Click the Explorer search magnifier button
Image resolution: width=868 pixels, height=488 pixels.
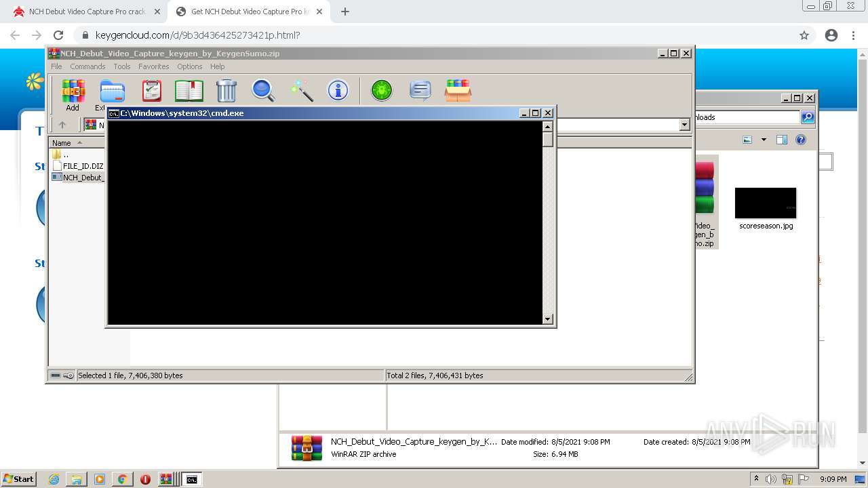[x=808, y=117]
